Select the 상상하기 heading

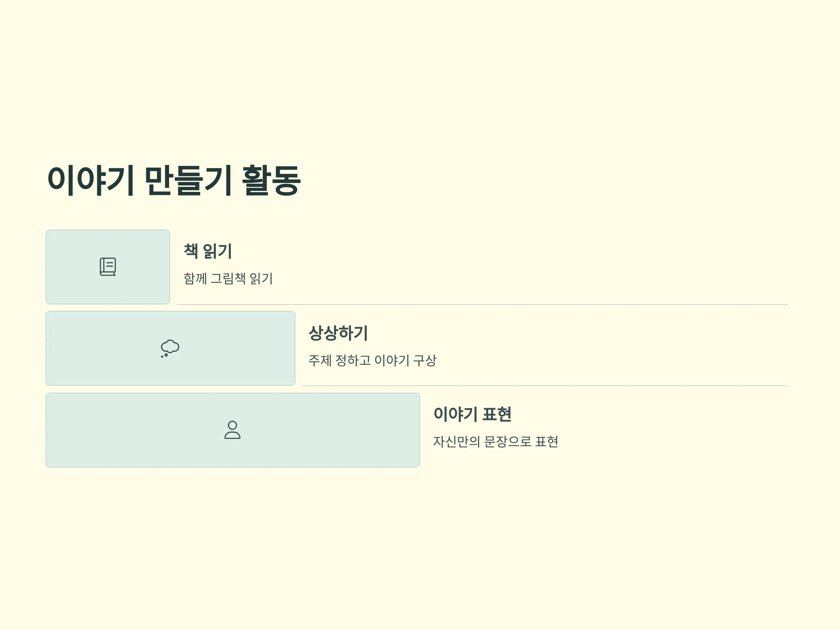[338, 332]
